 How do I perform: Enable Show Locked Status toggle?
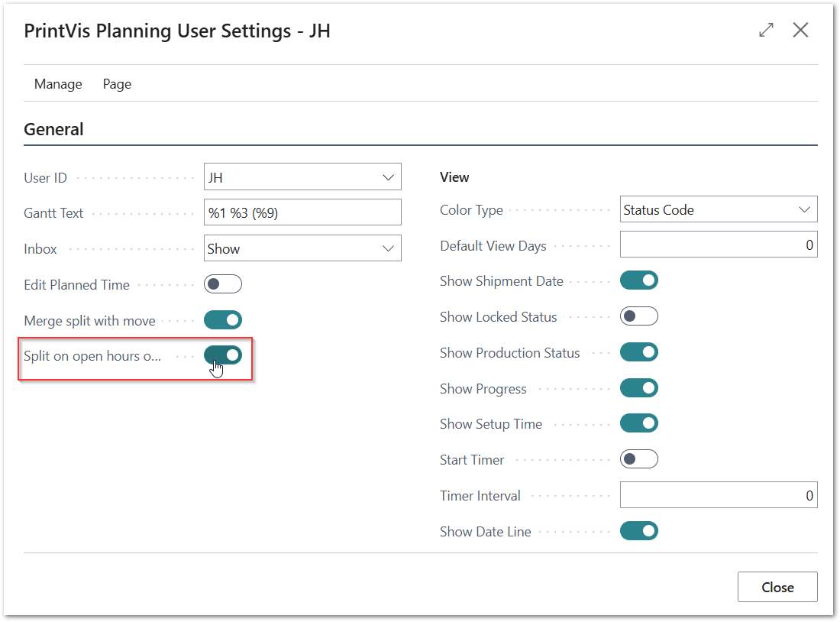[639, 316]
